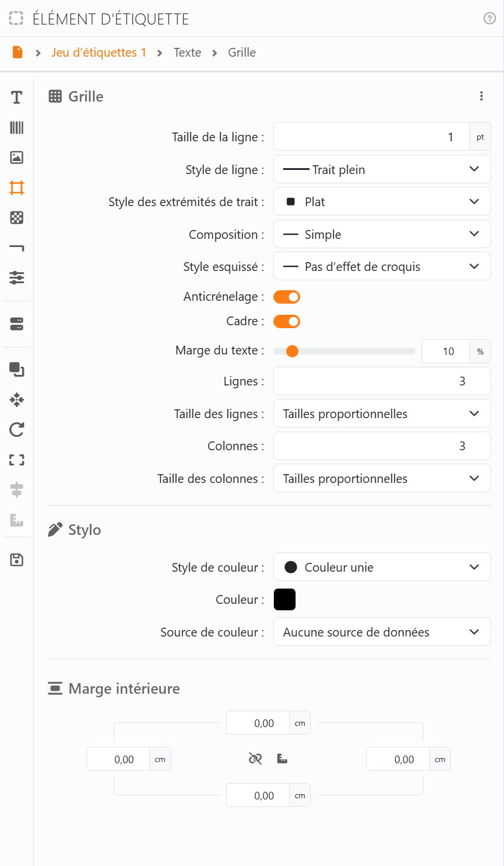This screenshot has height=866, width=504.
Task: Click the Lignes number field
Action: (x=382, y=381)
